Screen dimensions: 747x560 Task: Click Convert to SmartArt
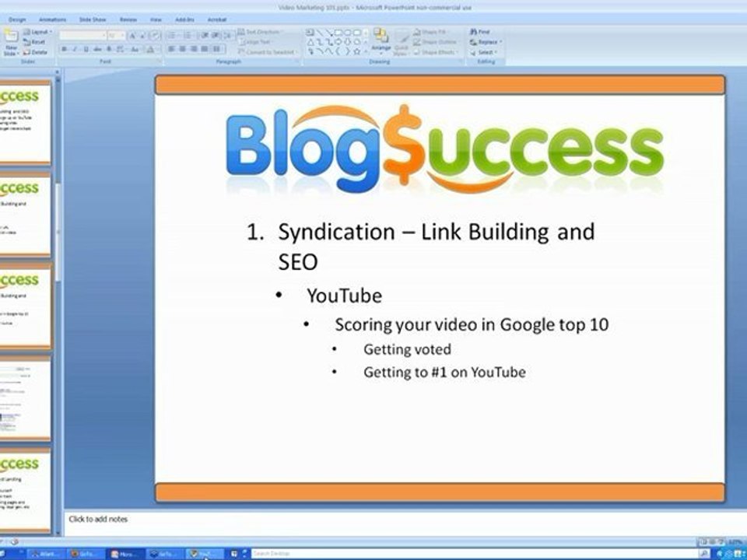(x=268, y=52)
